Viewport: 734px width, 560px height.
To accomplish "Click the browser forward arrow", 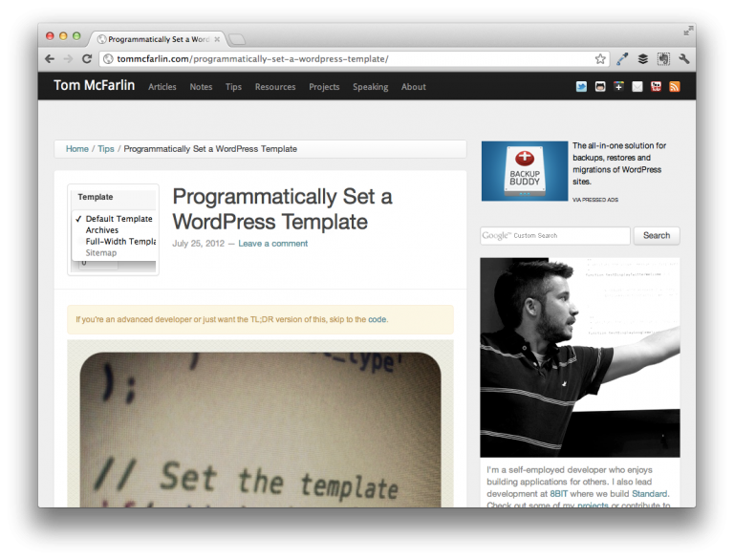I will tap(69, 59).
